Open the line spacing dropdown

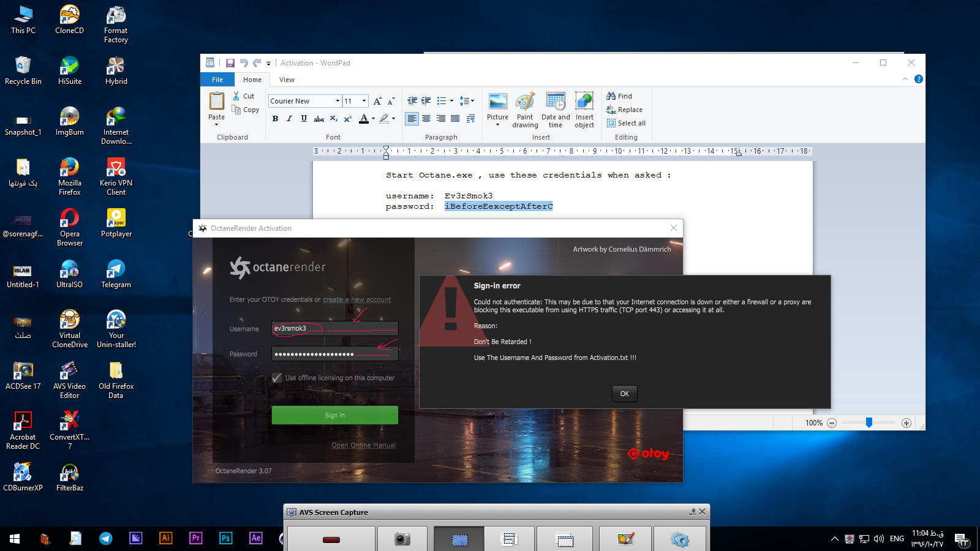point(467,101)
